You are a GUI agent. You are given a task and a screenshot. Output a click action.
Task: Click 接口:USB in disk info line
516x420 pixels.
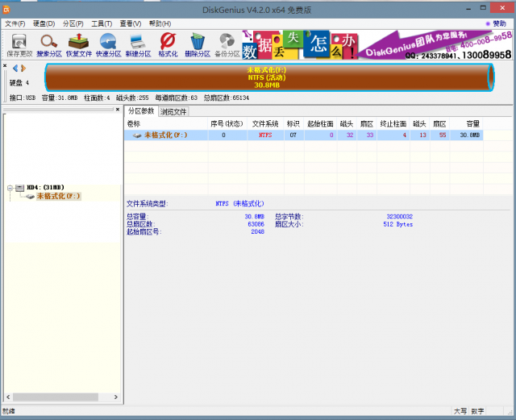coord(23,98)
